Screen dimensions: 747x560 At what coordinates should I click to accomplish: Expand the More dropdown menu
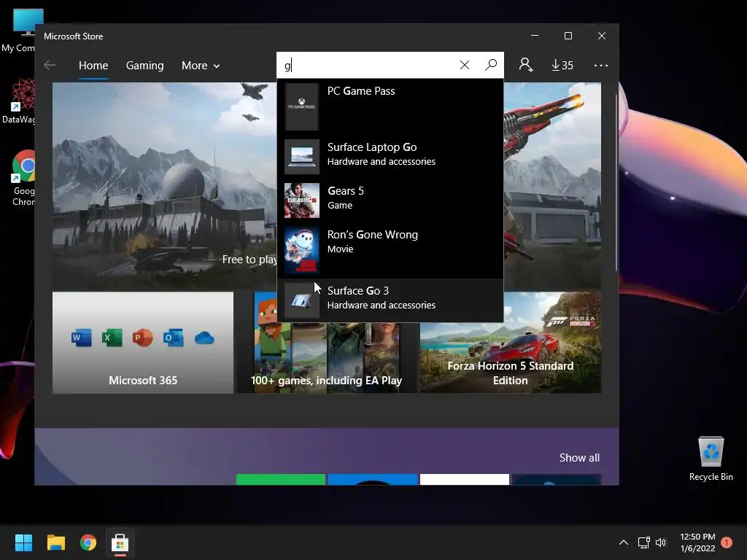201,65
